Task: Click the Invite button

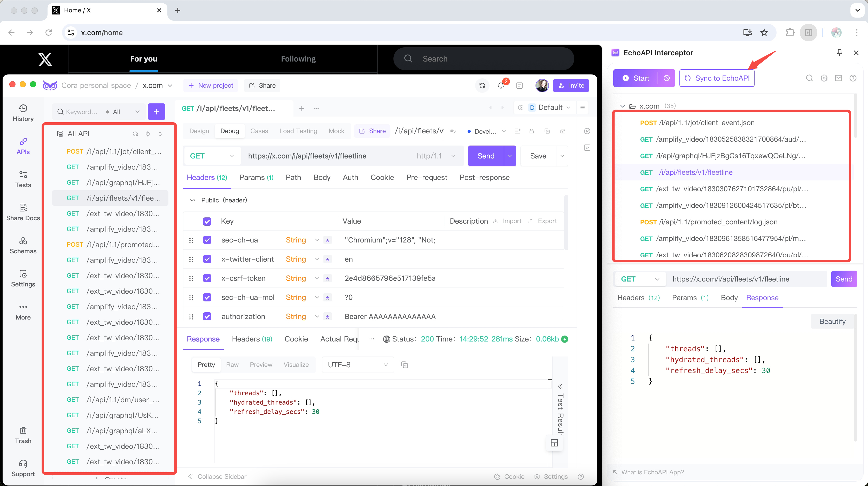Action: pos(571,86)
